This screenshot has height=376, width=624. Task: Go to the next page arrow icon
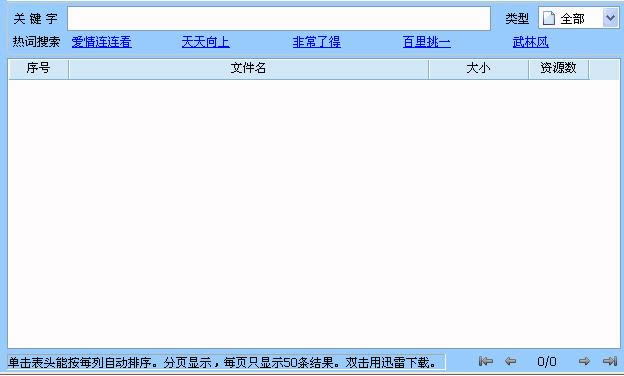[x=584, y=361]
